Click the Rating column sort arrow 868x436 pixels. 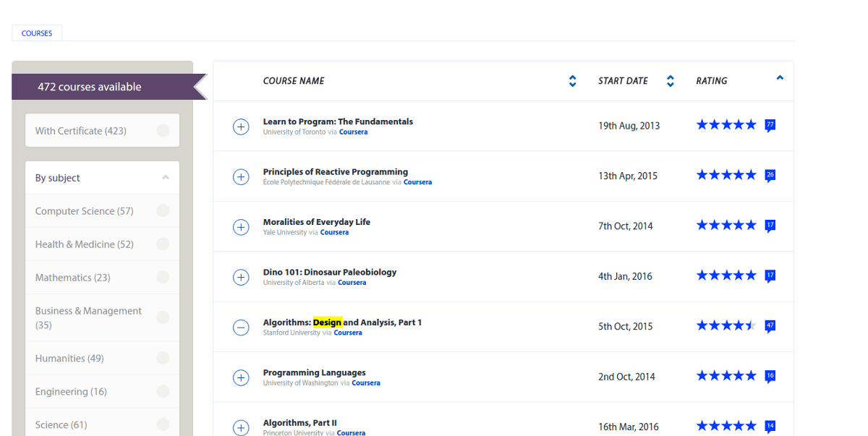point(780,78)
